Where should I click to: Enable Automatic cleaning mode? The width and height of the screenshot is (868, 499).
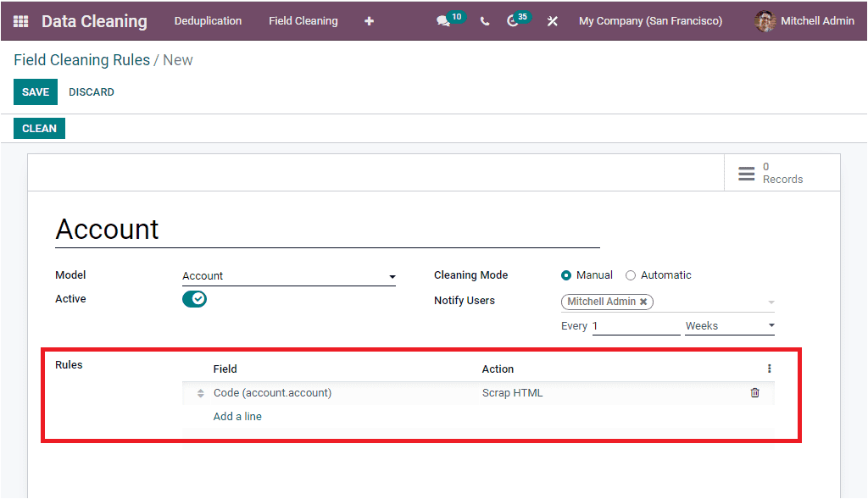(631, 275)
